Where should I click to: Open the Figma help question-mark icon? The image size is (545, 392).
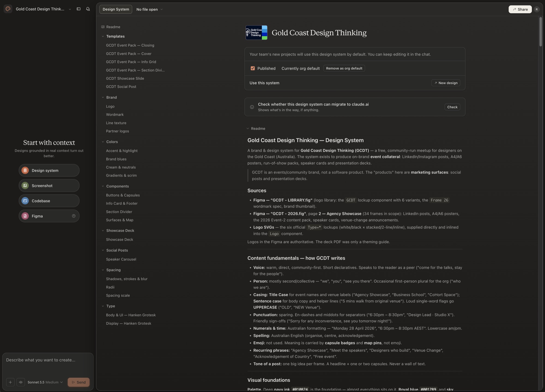click(74, 216)
